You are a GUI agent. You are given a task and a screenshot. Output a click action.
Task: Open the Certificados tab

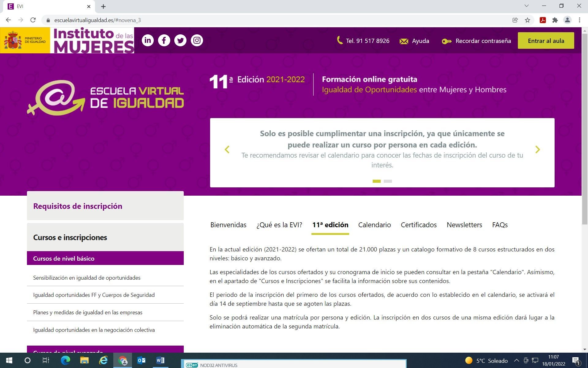(x=419, y=225)
